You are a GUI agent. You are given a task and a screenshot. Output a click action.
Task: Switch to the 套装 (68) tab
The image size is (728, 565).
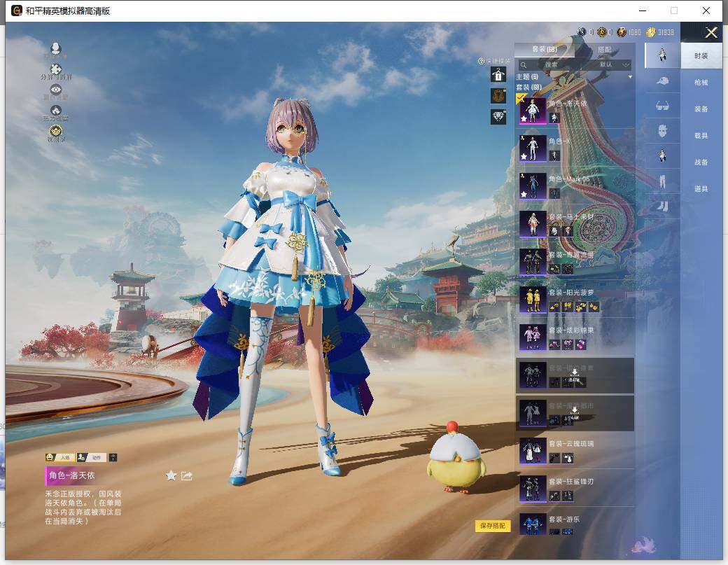(544, 49)
